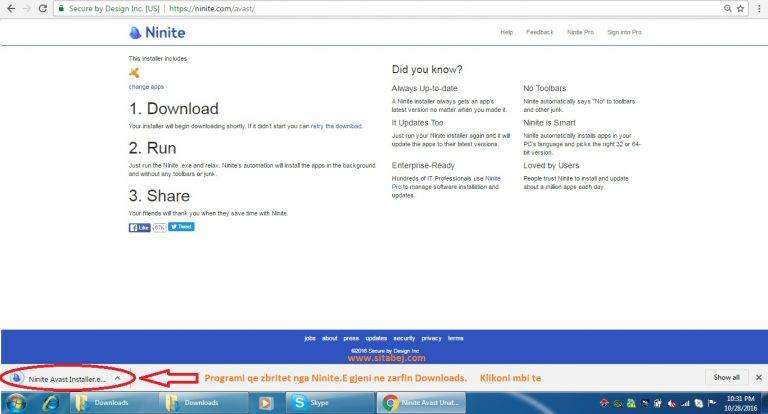This screenshot has width=768, height=414.
Task: Click the 2. Run heading
Action: (152, 148)
